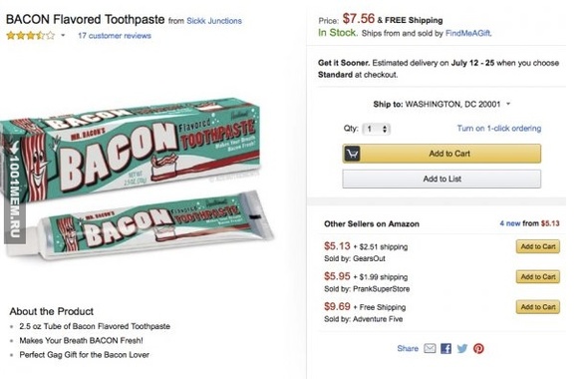Open the 17 customer reviews link
The image size is (588, 379).
(115, 36)
